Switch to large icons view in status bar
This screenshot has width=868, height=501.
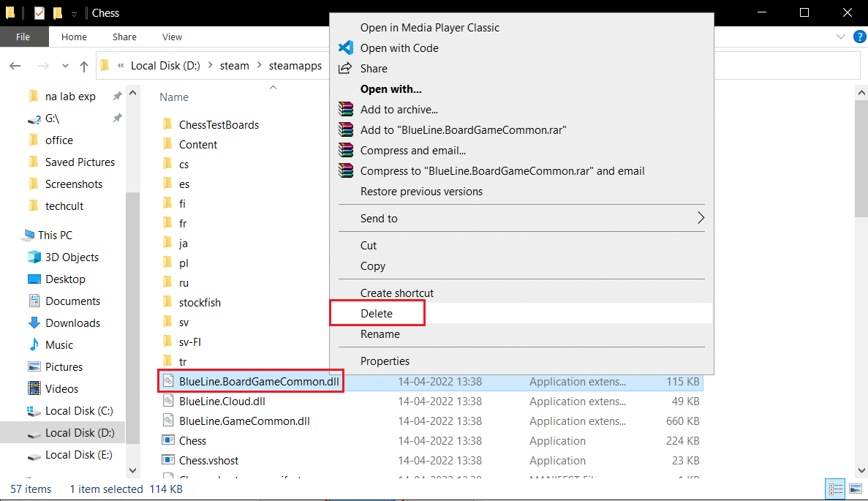[x=856, y=489]
